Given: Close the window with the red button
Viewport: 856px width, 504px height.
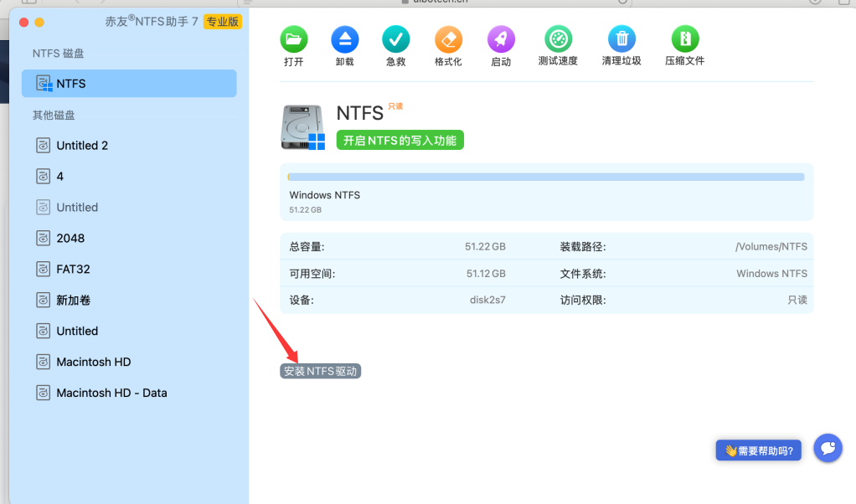Looking at the screenshot, I should [x=23, y=23].
